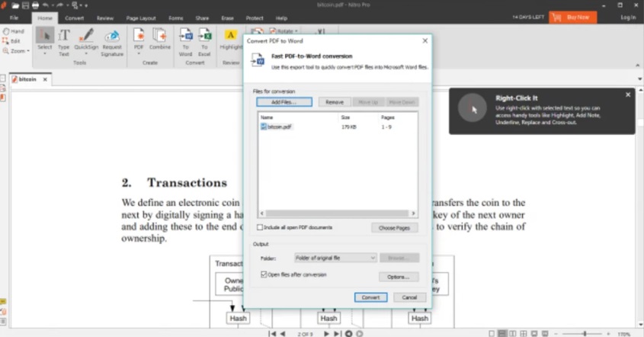Enable Include all open PDF documents
Image resolution: width=644 pixels, height=337 pixels.
pos(261,227)
